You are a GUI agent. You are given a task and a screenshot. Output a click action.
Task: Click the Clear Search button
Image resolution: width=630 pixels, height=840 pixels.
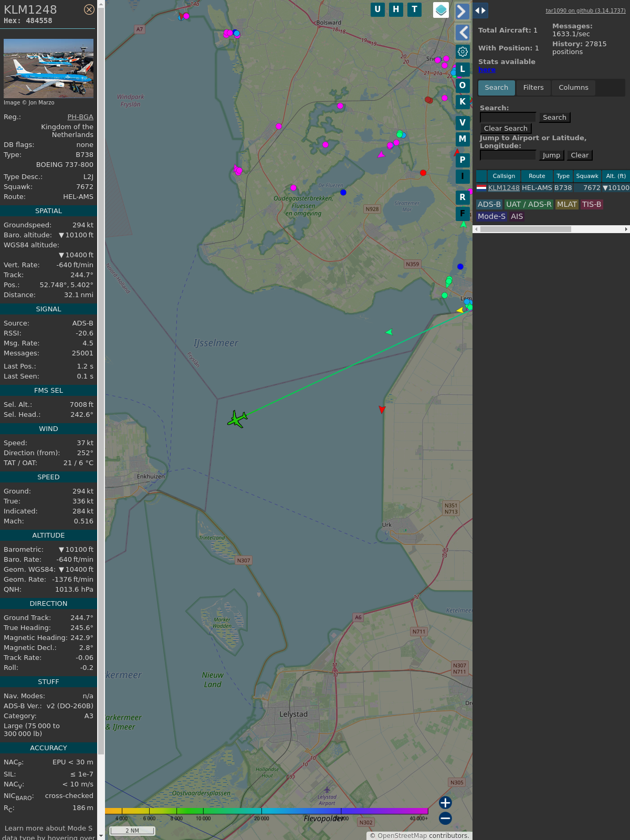coord(506,129)
